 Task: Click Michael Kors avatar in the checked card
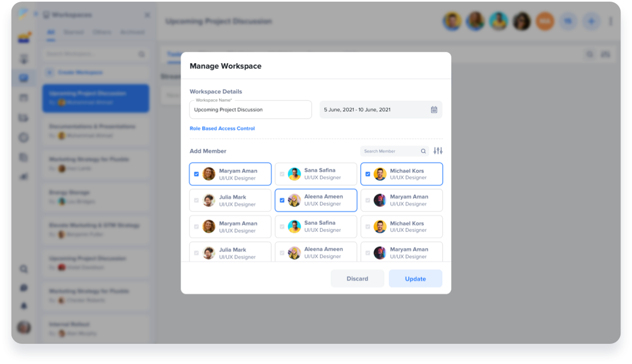(x=380, y=174)
